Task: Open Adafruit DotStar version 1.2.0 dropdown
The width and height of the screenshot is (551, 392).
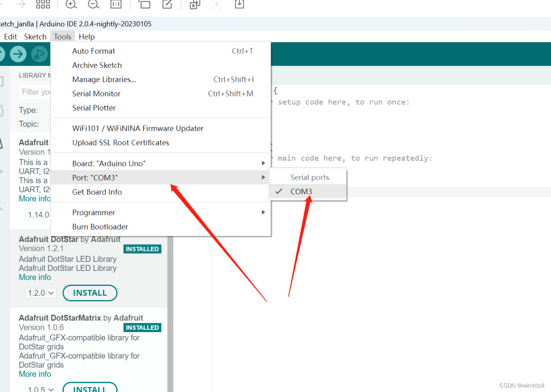Action: (x=41, y=293)
